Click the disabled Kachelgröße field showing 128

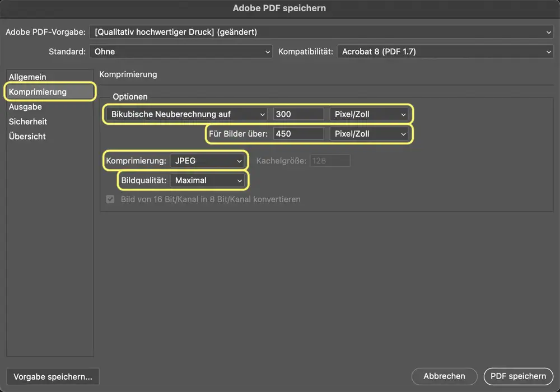(x=330, y=161)
